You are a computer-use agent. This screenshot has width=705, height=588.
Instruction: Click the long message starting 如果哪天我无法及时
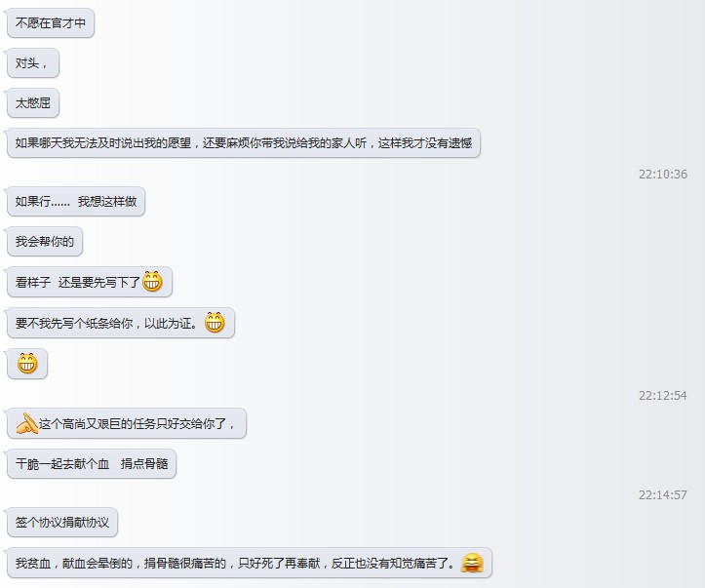244,143
